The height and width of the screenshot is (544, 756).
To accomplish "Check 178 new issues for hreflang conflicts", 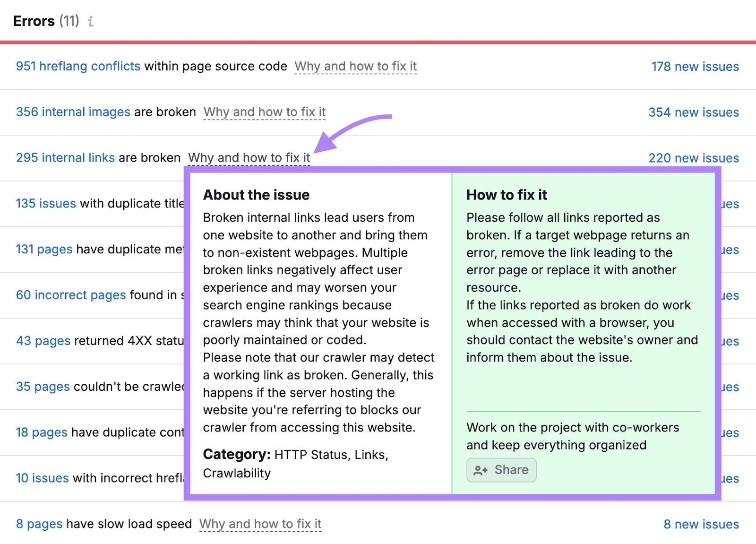I will 695,66.
